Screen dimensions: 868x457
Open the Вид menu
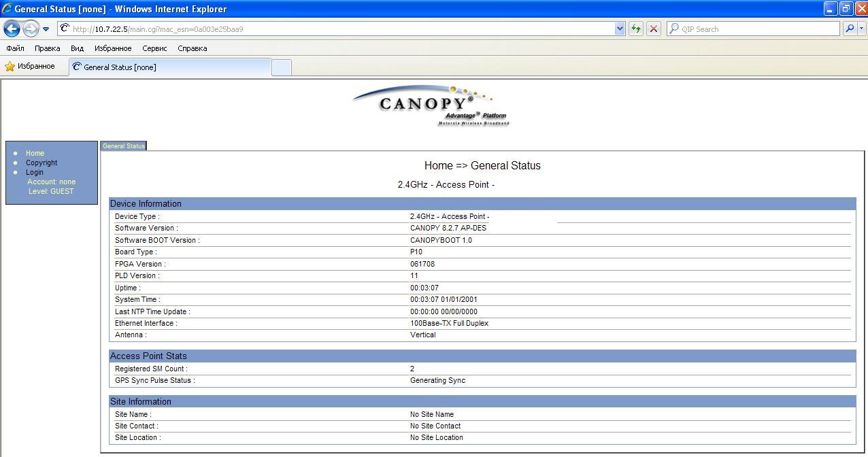[77, 48]
